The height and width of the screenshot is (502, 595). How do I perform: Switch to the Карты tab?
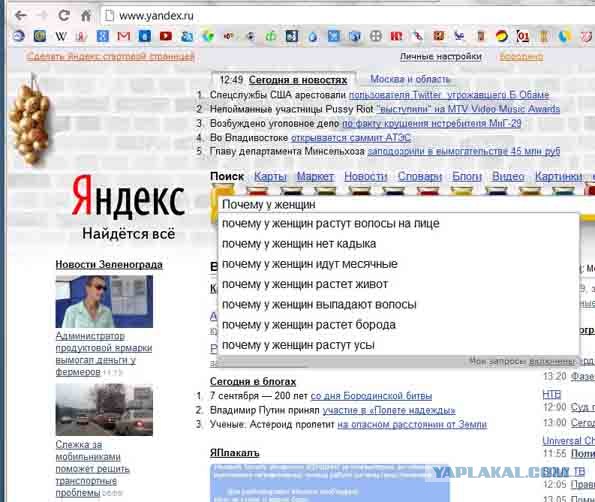[x=270, y=176]
